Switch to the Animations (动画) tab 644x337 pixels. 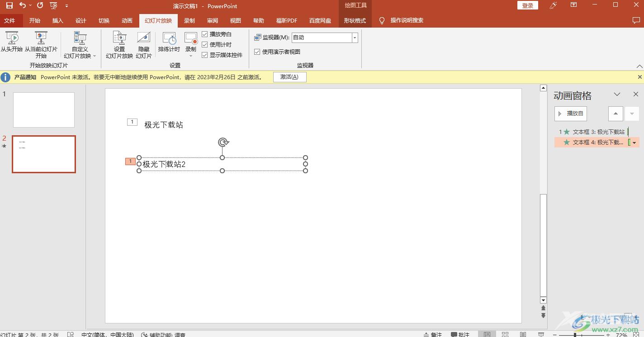tap(127, 21)
